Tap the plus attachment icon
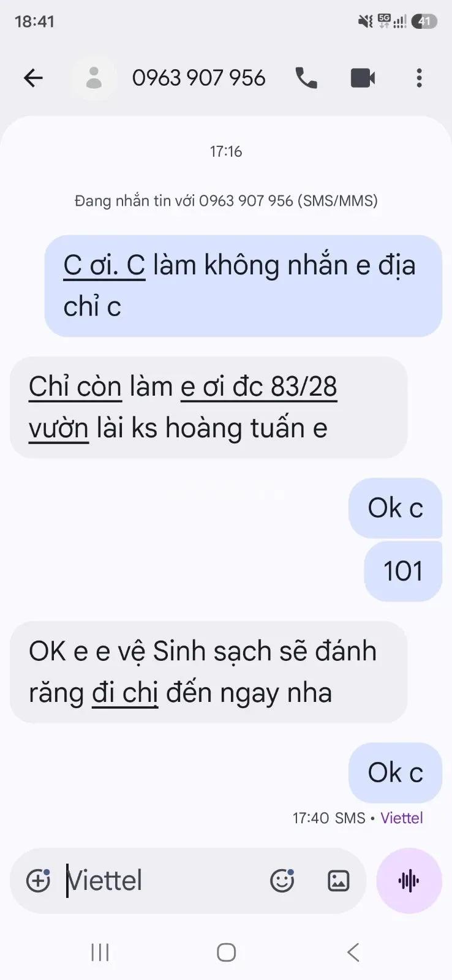The image size is (452, 980). point(38,881)
